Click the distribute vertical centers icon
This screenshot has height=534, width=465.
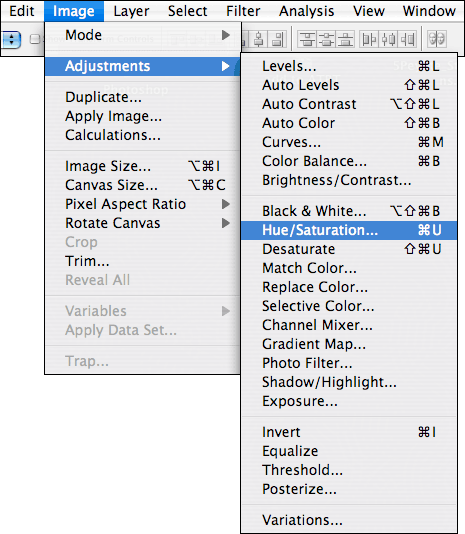pos(326,39)
